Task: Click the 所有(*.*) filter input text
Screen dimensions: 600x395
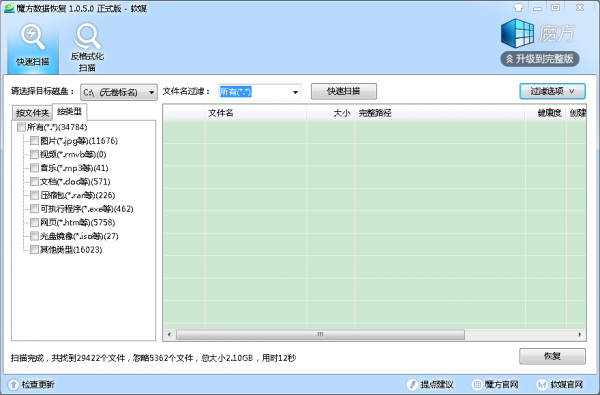Action: click(235, 92)
